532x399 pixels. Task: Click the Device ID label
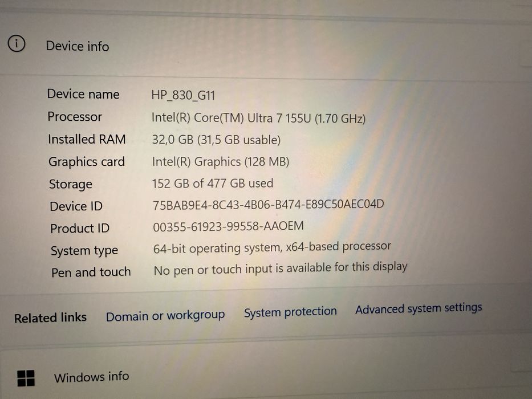[x=76, y=206]
